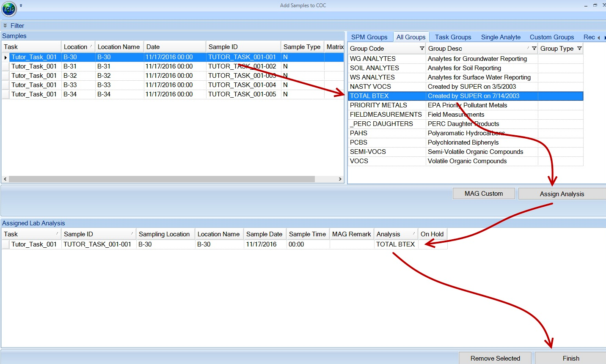
Task: Open the Group Code column filter icon
Action: (422, 49)
